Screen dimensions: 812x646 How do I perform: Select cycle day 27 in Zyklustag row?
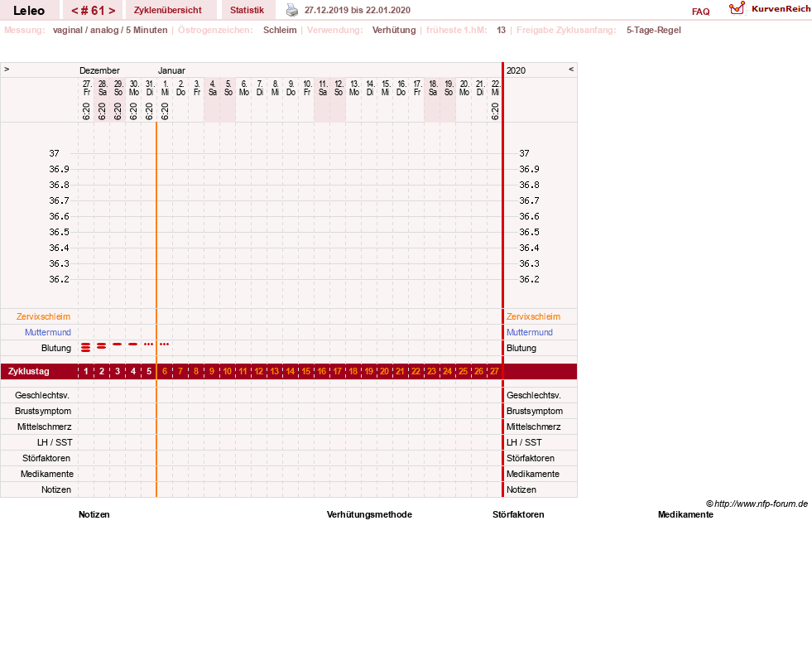click(x=494, y=371)
